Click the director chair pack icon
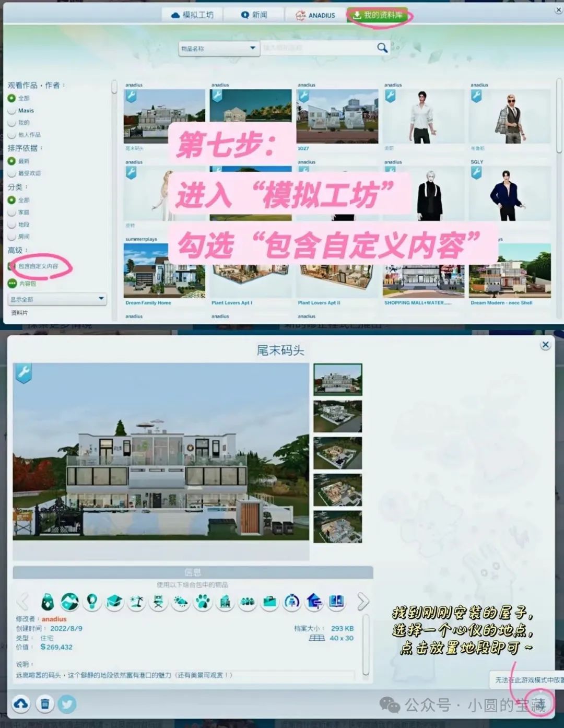 (159, 602)
